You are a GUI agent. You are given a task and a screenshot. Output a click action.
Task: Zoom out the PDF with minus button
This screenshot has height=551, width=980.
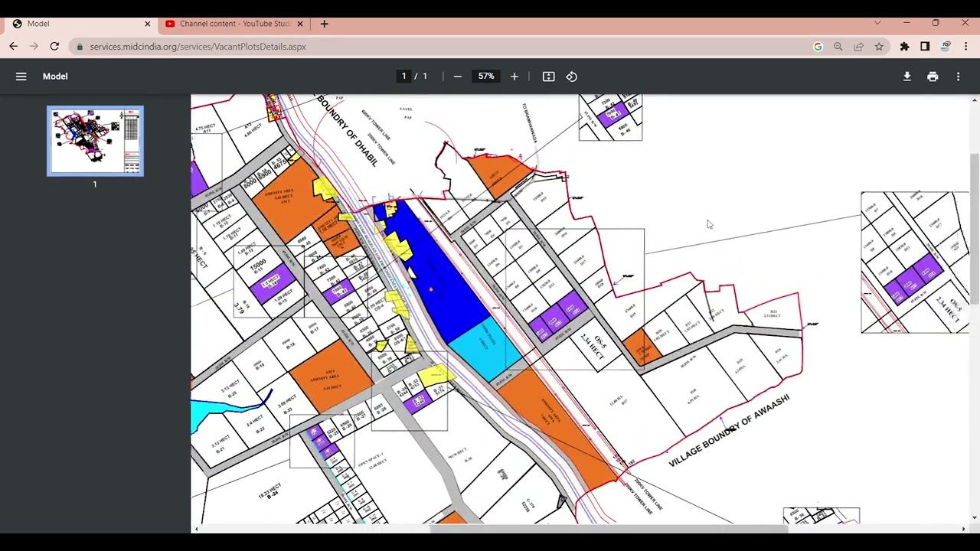[x=457, y=77]
